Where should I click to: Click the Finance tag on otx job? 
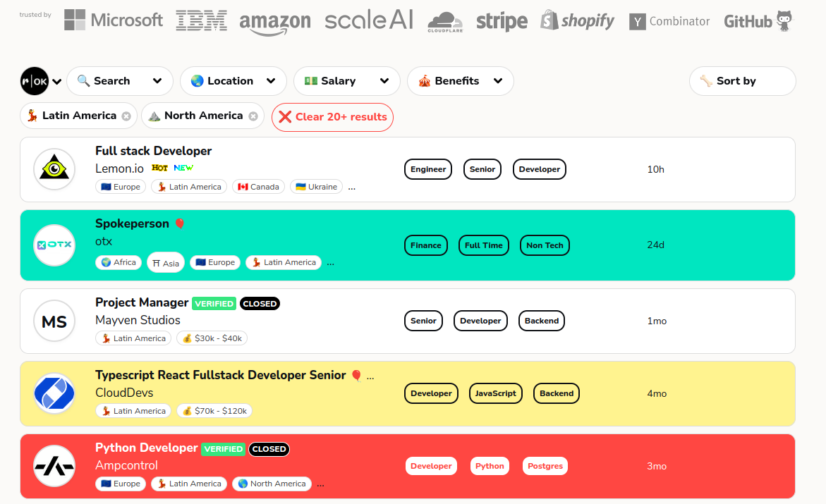(x=426, y=245)
